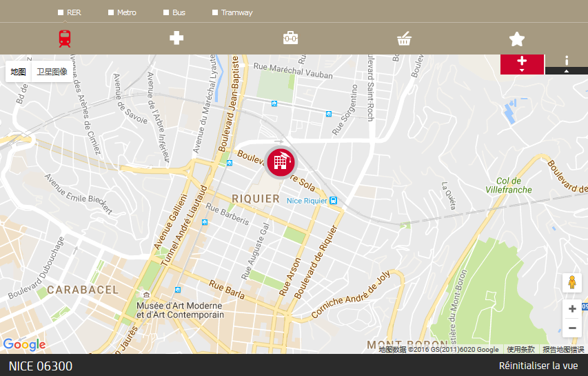The width and height of the screenshot is (588, 376).
Task: Click the CARABACEL district label
Action: [83, 290]
